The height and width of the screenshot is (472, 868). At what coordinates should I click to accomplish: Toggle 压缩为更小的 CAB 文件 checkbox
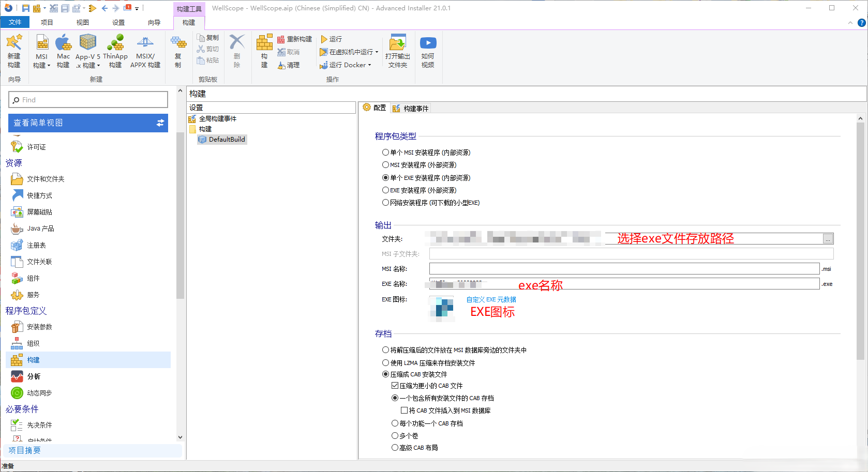(x=395, y=386)
